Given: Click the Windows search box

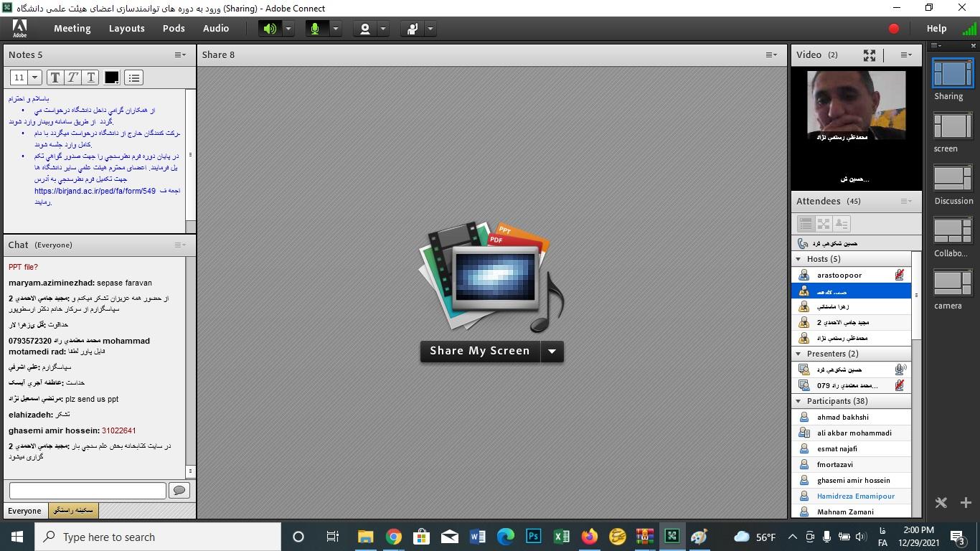Looking at the screenshot, I should [158, 537].
